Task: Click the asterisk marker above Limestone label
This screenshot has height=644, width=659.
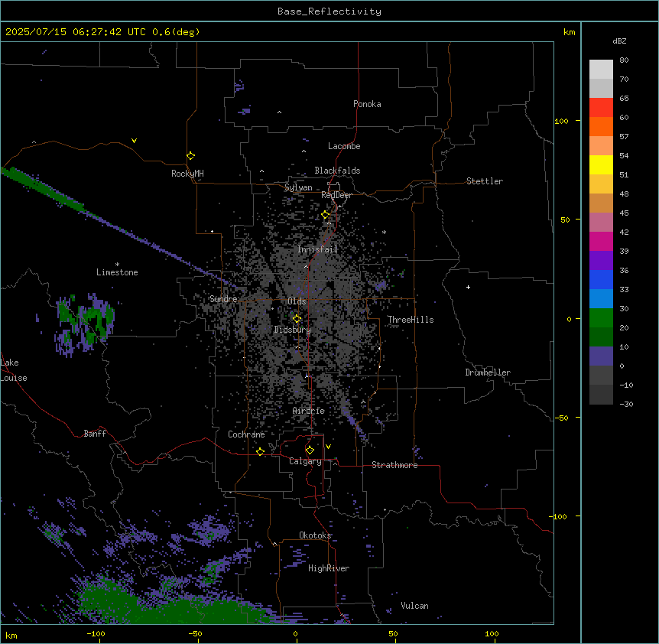Action: point(117,265)
